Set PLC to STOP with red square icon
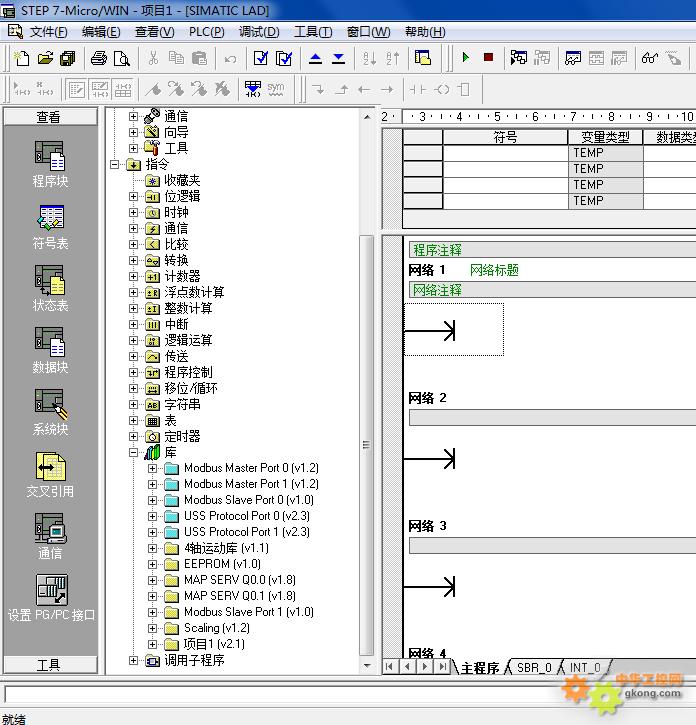 [x=488, y=57]
